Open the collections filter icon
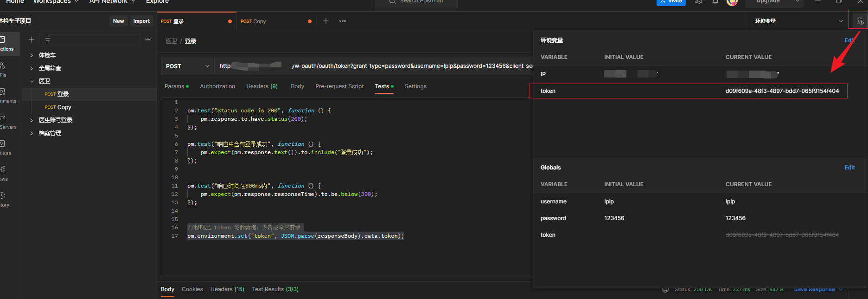 point(48,39)
